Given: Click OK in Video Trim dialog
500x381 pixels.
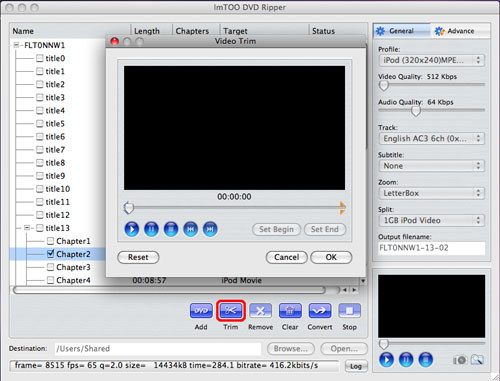Looking at the screenshot, I should point(331,257).
